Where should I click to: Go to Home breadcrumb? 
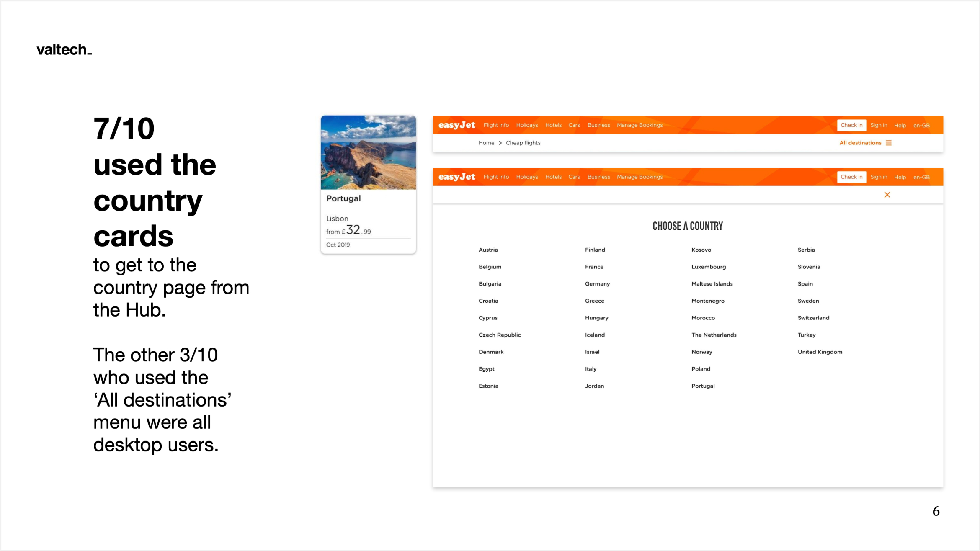[486, 143]
